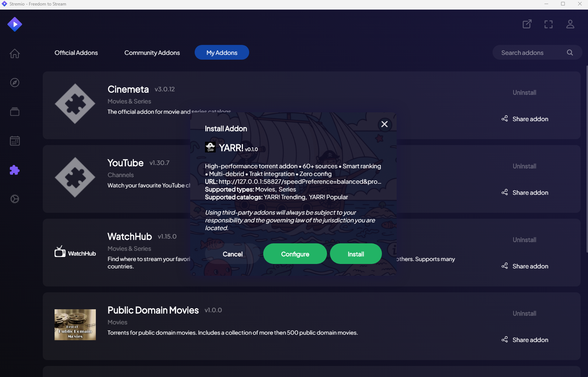Click Share addon text for WatchHub
Image resolution: width=588 pixels, height=377 pixels.
click(530, 266)
